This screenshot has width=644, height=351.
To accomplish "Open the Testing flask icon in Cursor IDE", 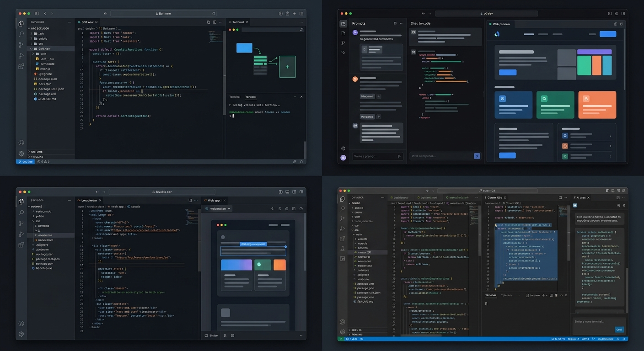I will tap(342, 249).
